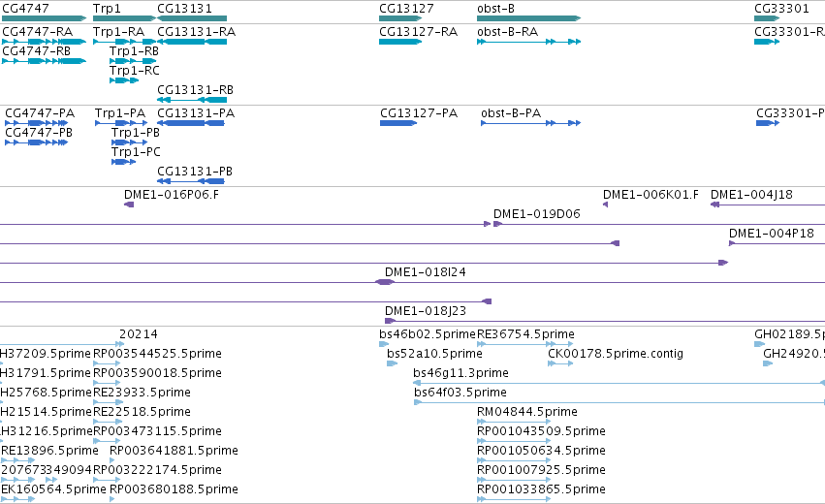
Task: Click the CG13131-RA label text
Action: click(x=196, y=32)
